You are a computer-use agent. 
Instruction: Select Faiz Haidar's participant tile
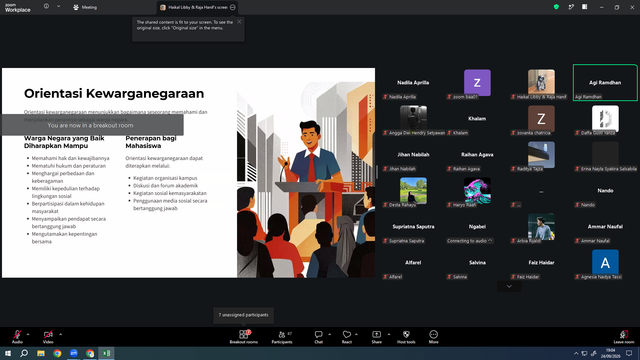pos(541,262)
